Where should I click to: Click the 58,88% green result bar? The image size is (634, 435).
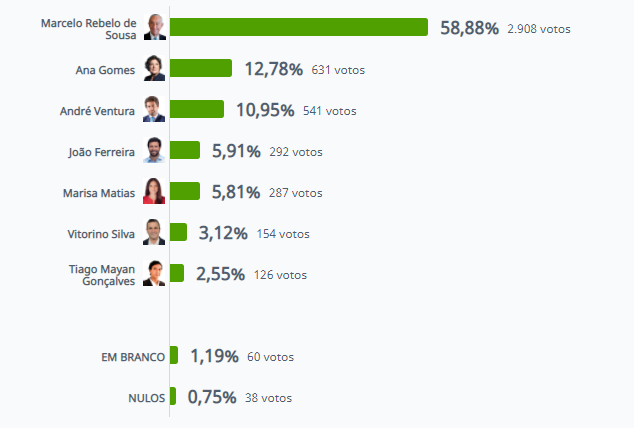pyautogui.click(x=299, y=28)
